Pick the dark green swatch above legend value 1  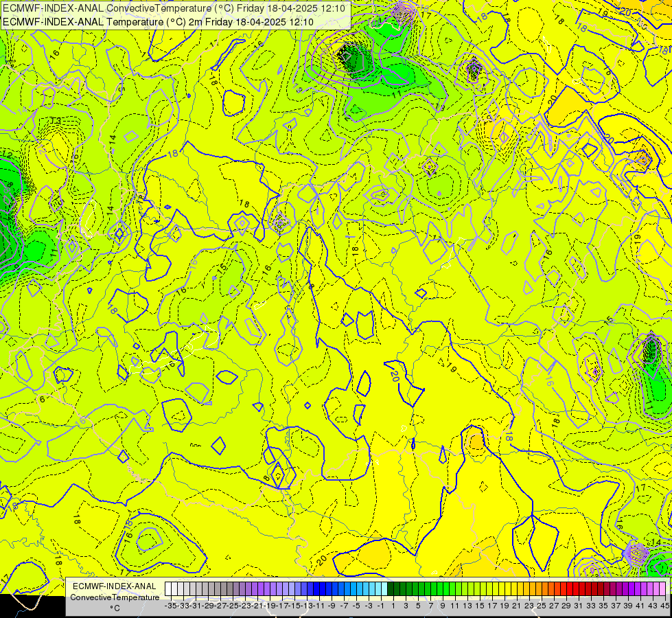(390, 589)
